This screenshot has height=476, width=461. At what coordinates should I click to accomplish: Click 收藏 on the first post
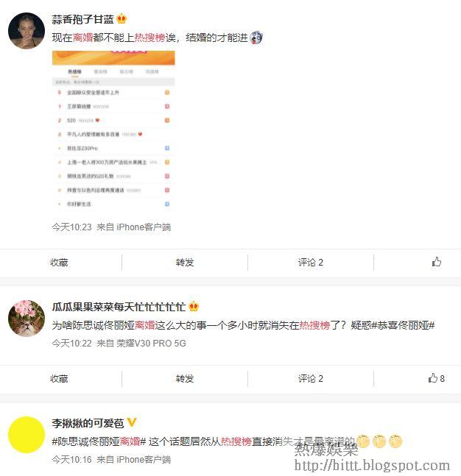[59, 263]
